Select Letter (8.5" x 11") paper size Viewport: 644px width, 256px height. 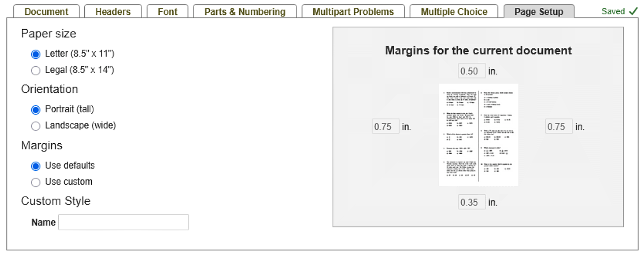(x=36, y=54)
